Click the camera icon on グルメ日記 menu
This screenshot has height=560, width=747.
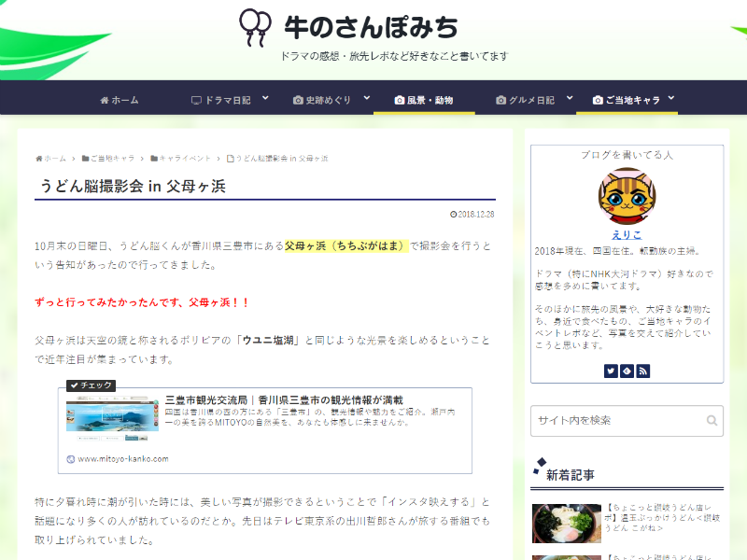(x=500, y=98)
